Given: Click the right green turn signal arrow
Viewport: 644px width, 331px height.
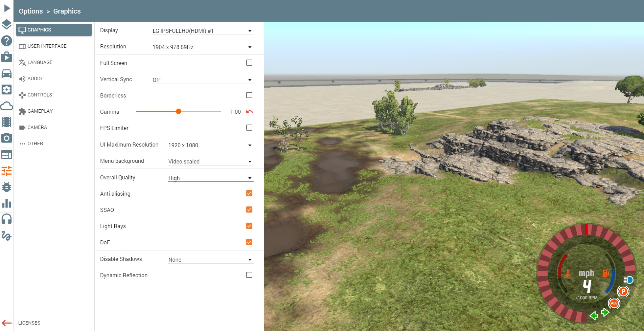Looking at the screenshot, I should (x=605, y=312).
